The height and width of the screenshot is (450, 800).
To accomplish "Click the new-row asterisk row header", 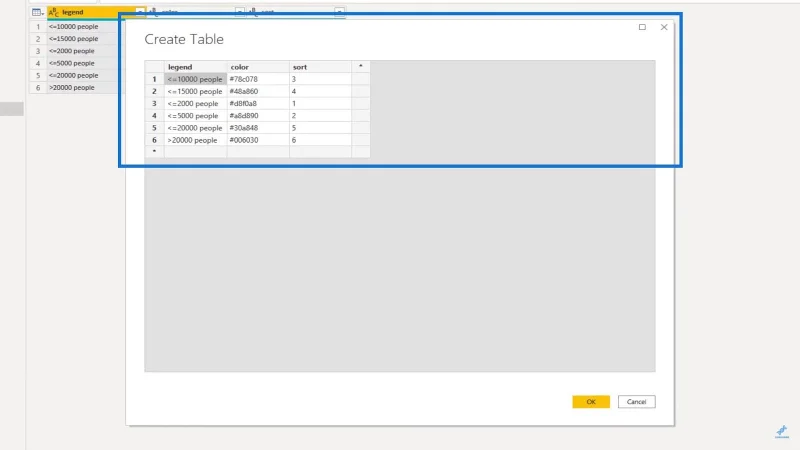I will coord(154,152).
